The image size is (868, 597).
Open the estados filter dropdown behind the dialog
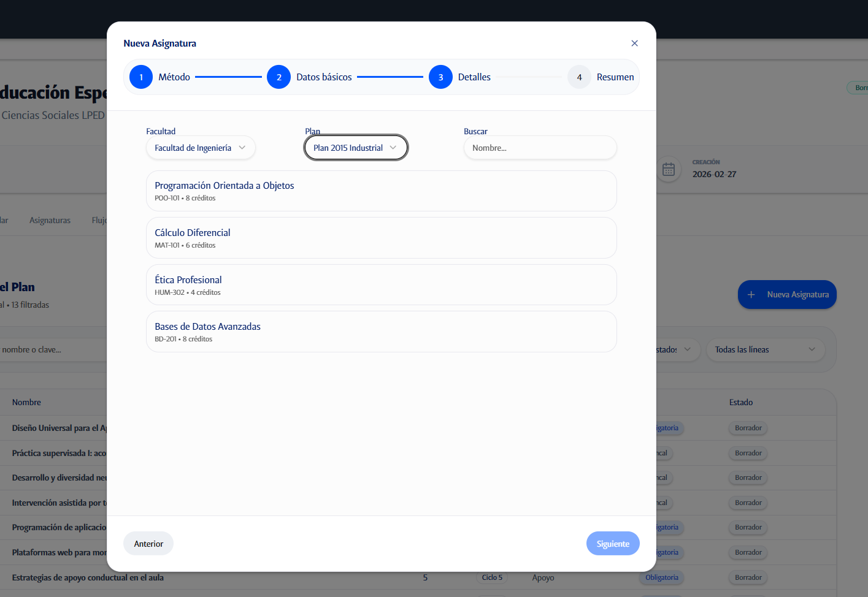point(678,349)
